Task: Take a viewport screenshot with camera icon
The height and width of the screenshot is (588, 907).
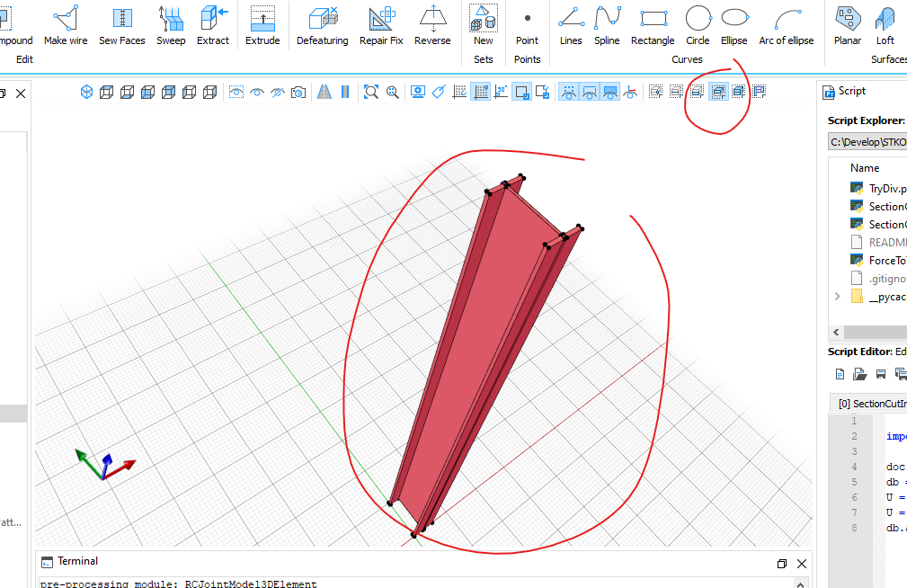Action: tap(298, 92)
